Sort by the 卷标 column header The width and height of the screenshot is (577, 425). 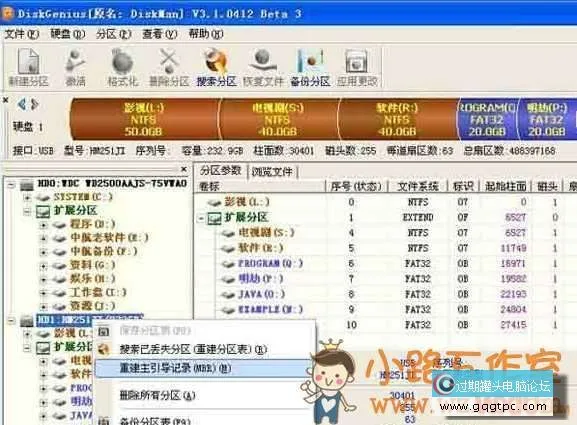260,187
